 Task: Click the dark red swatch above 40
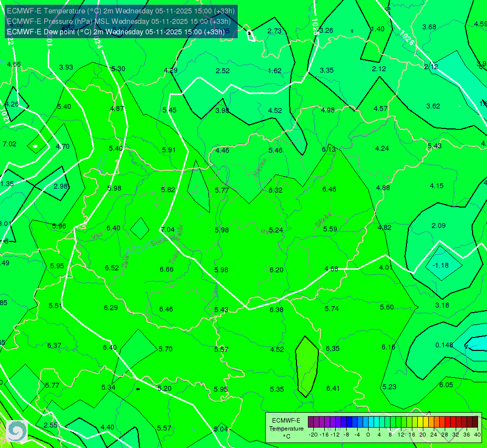pos(475,422)
